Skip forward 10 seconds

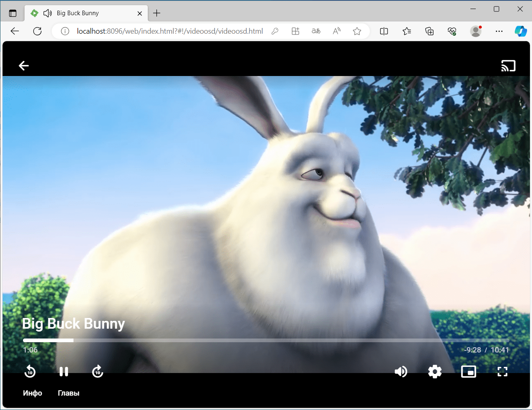98,371
